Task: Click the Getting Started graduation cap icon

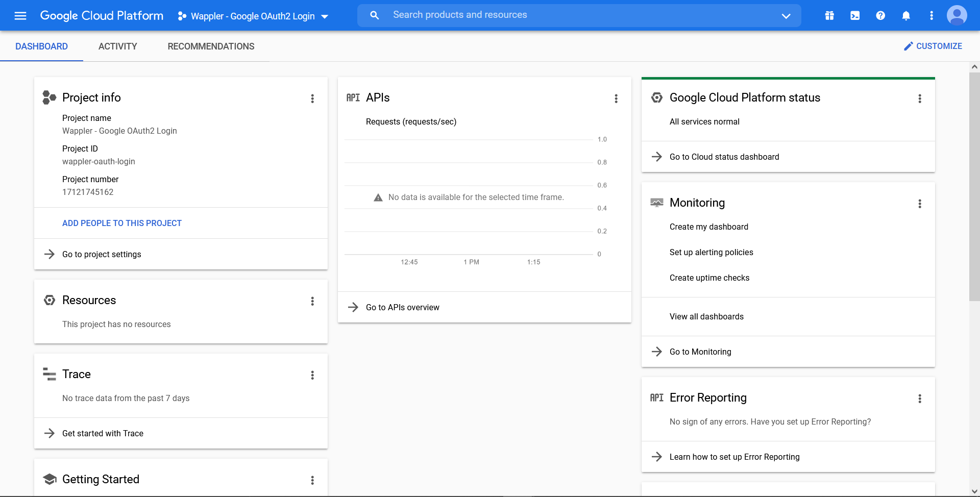Action: 50,479
